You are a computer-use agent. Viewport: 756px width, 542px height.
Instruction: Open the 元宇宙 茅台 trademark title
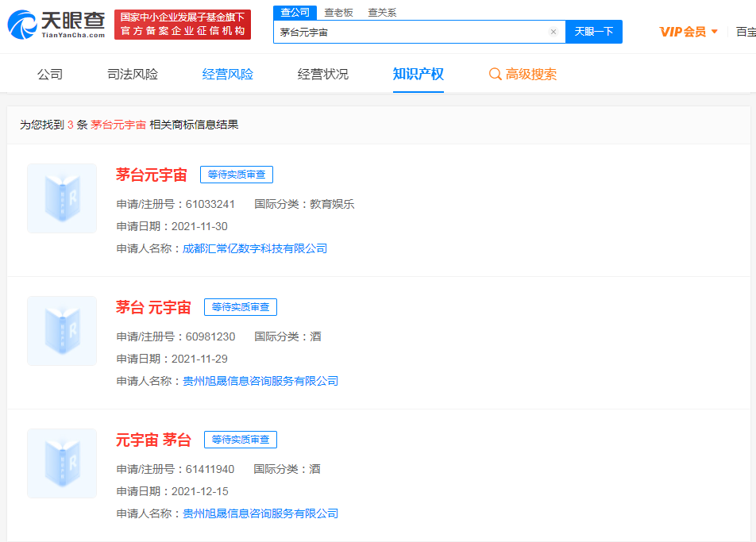click(x=153, y=440)
